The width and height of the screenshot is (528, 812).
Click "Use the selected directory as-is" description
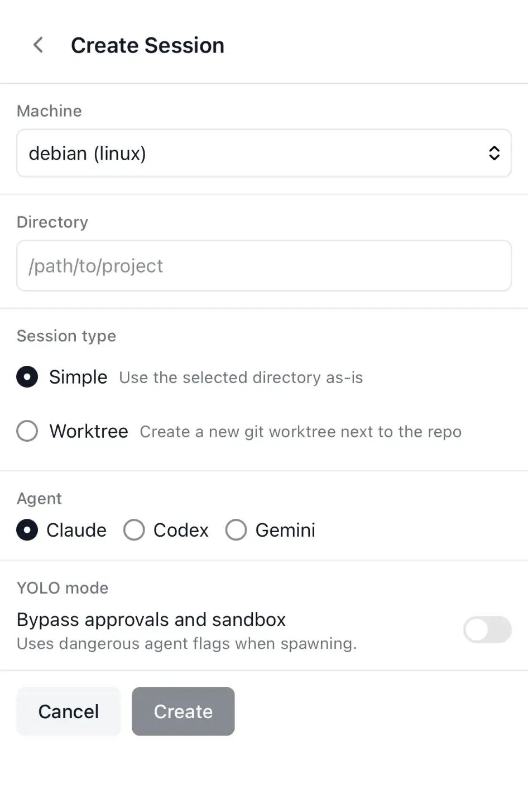coord(241,378)
